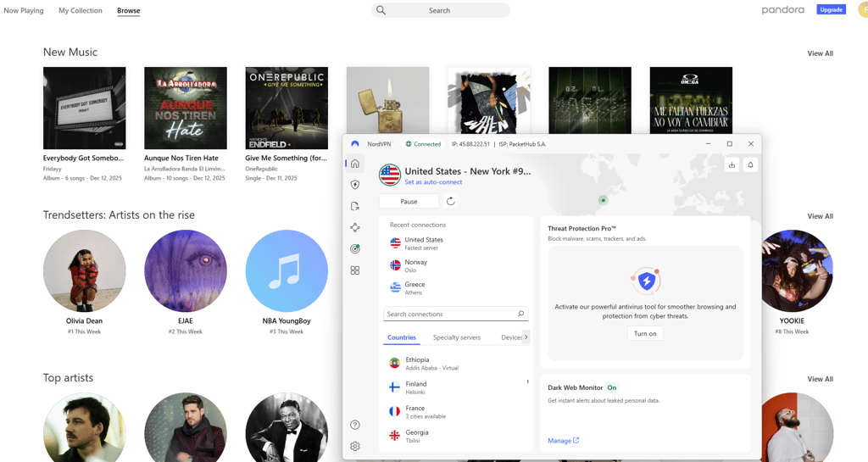Select Georgia Tbilisi in country list

click(455, 436)
